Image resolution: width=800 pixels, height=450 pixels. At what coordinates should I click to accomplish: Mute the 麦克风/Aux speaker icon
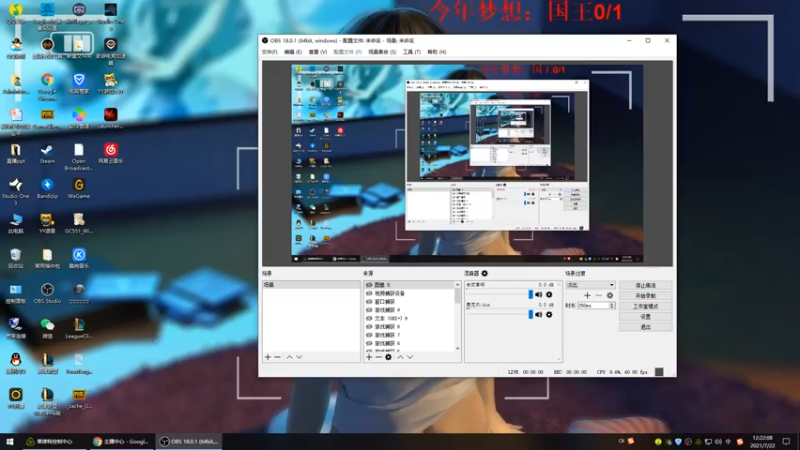click(x=539, y=315)
